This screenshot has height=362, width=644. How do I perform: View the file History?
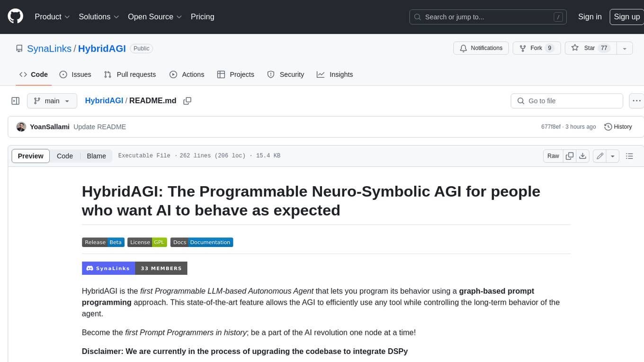pyautogui.click(x=618, y=127)
